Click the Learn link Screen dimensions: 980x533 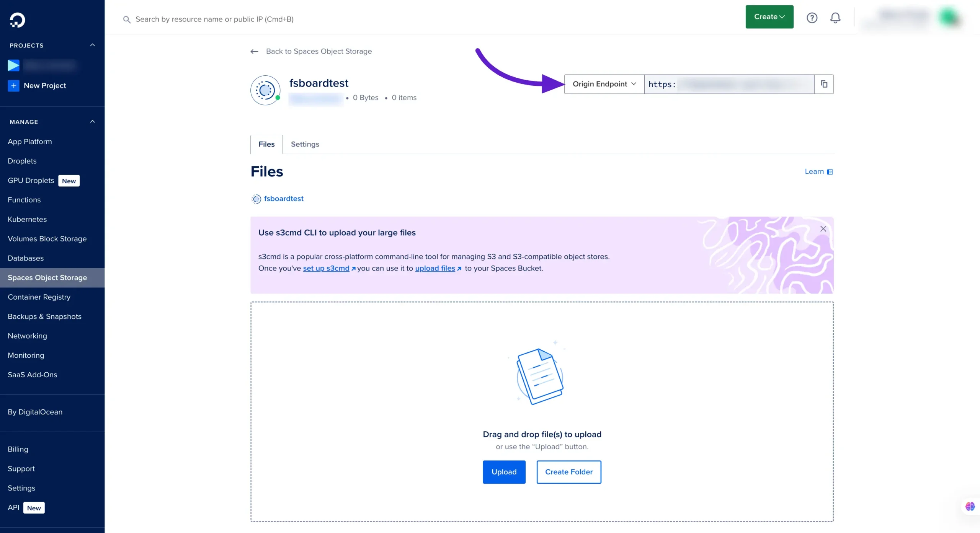[814, 172]
